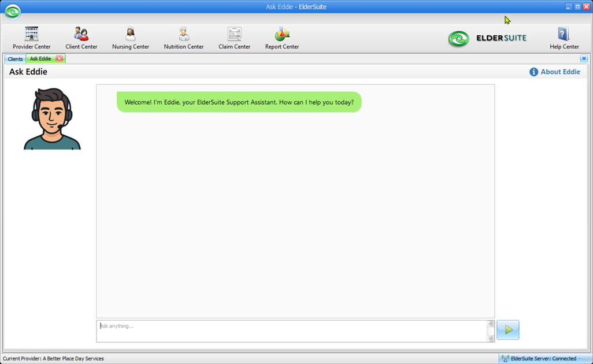This screenshot has width=593, height=364.
Task: Open the Report Center
Action: click(281, 38)
